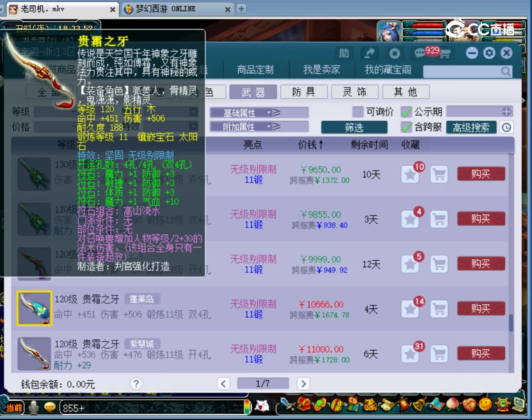
Task: Click the clock history icon beside 高级搜索
Action: pos(506,127)
